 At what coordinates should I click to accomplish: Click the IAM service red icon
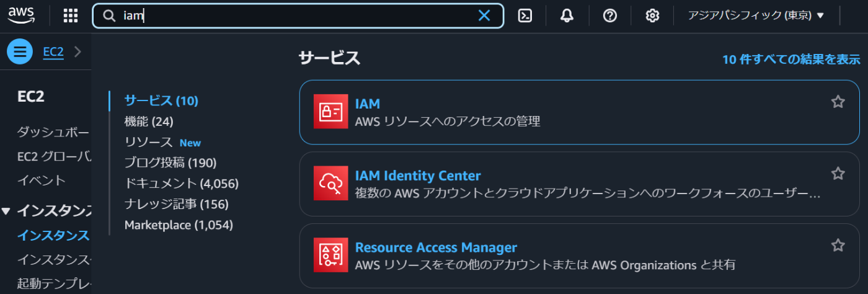click(330, 112)
